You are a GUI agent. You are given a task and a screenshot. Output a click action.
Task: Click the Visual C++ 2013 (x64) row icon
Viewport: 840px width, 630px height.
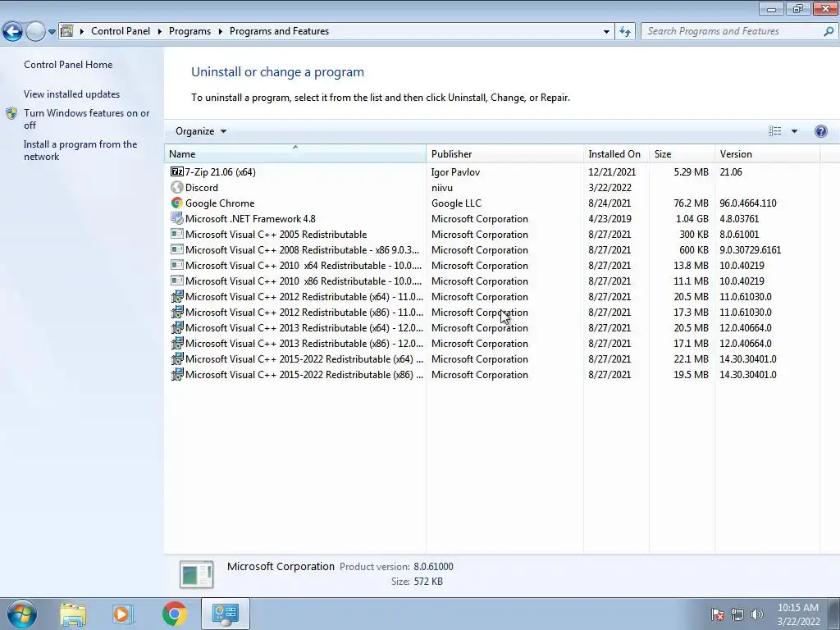coord(177,327)
